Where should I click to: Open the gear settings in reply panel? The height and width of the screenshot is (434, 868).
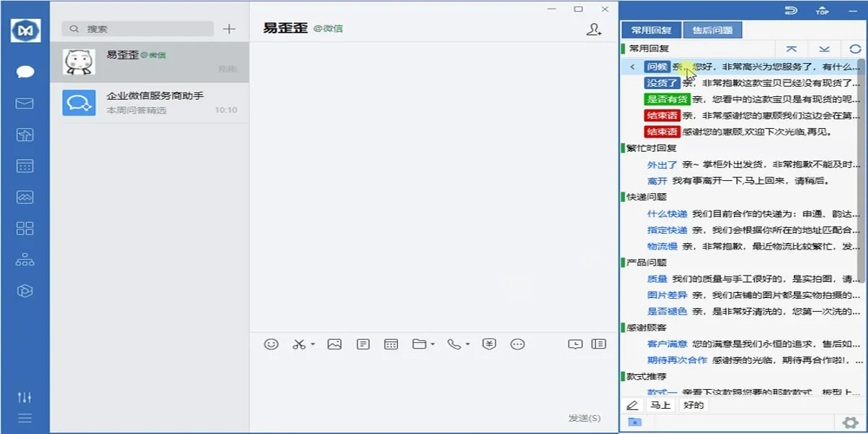pyautogui.click(x=850, y=422)
